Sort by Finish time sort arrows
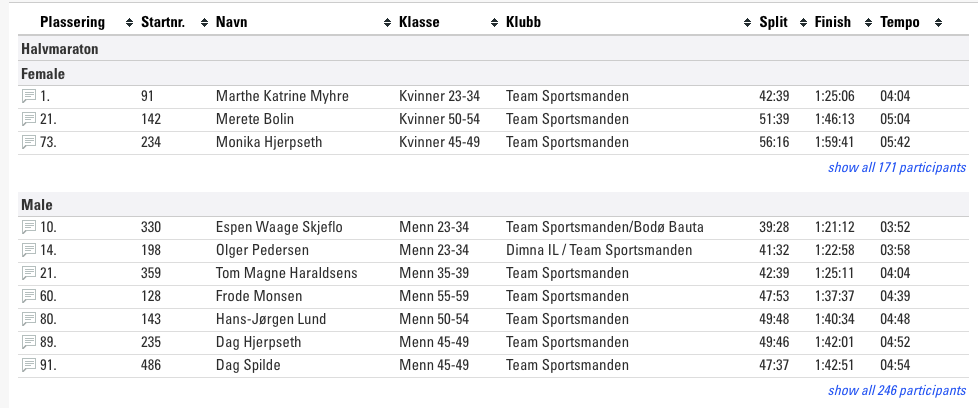Viewport: 978px width, 408px height. [x=869, y=23]
